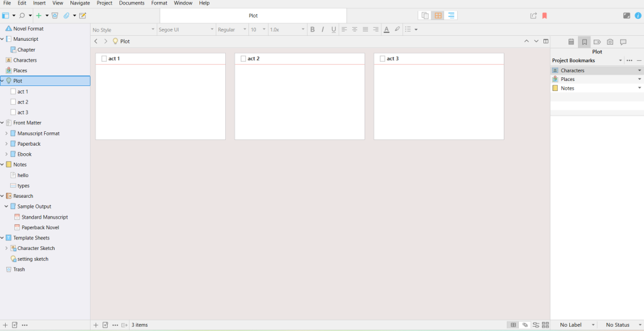
Task: Open the Compile export icon
Action: pyautogui.click(x=533, y=16)
